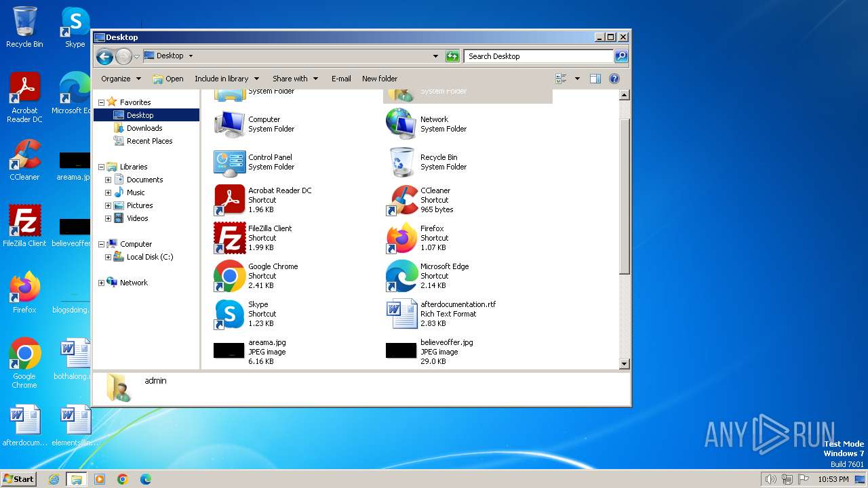Open the Help question mark icon
This screenshot has width=868, height=488.
tap(614, 79)
